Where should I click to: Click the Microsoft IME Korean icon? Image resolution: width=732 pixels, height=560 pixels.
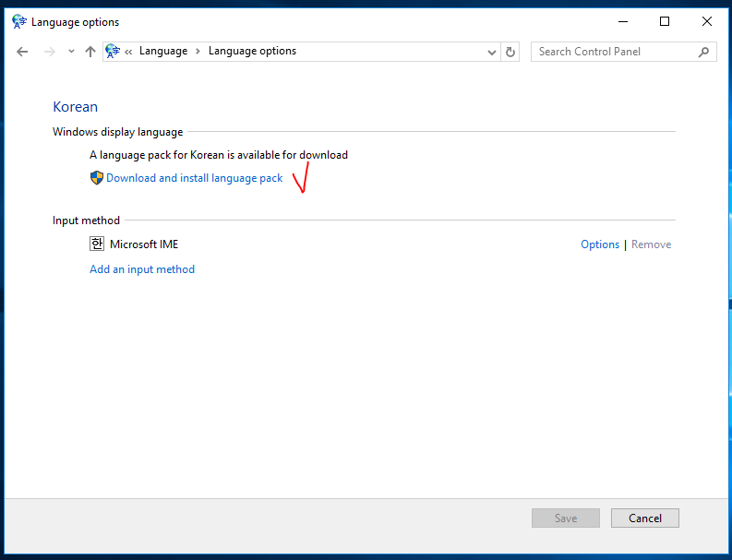pyautogui.click(x=97, y=244)
